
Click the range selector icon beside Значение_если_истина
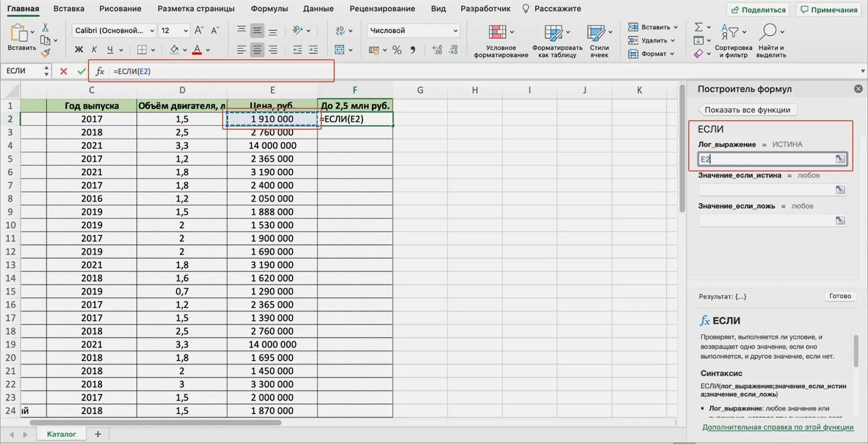tap(840, 190)
